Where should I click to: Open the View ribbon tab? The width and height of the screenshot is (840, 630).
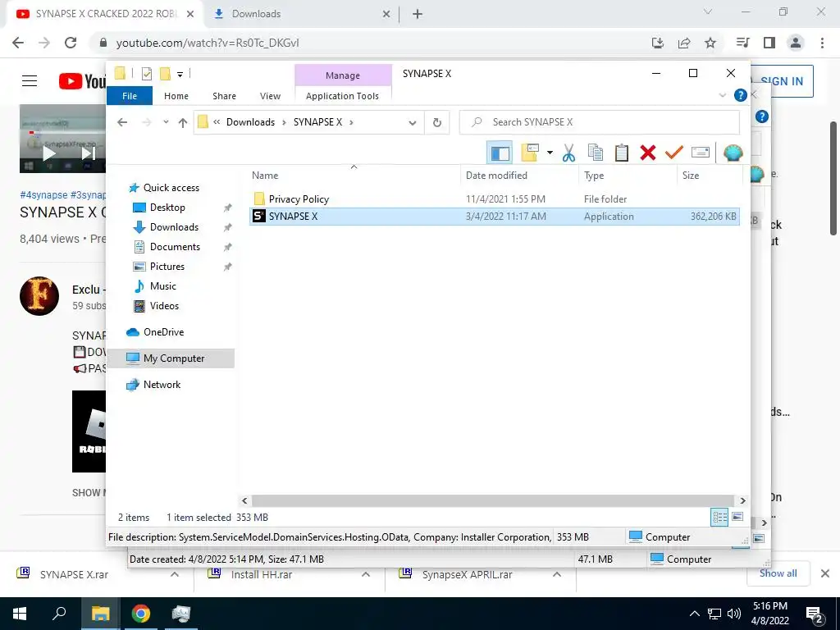point(270,96)
